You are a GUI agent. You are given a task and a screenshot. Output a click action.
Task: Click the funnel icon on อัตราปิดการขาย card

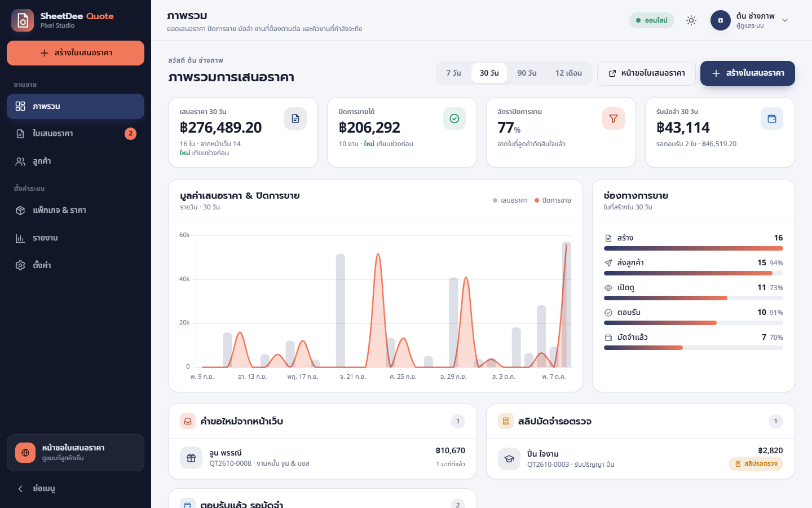[614, 119]
